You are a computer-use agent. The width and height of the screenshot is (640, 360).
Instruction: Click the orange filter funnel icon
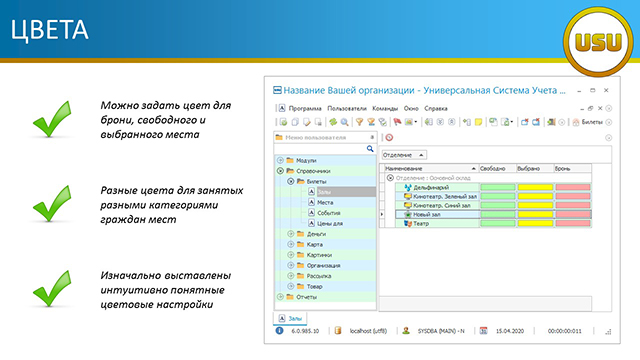tap(359, 122)
